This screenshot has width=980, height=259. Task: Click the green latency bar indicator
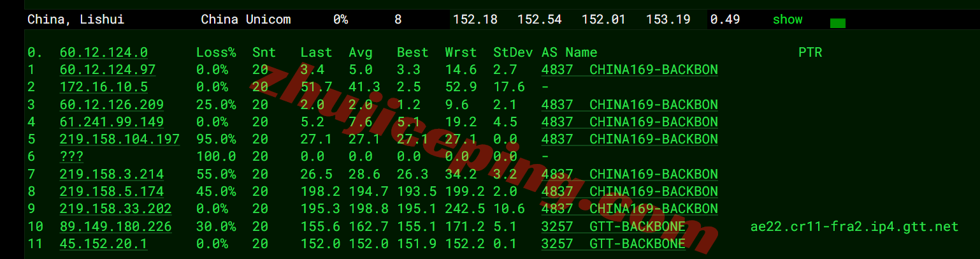[838, 24]
